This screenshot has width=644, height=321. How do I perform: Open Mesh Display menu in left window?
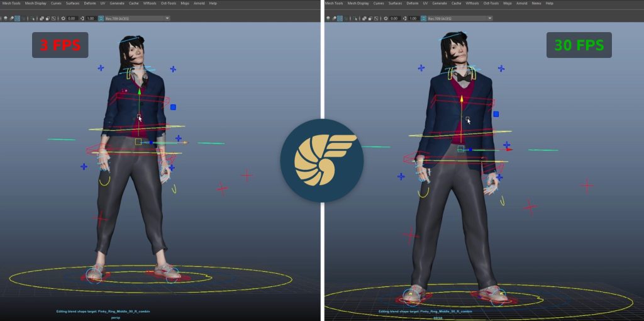point(36,3)
